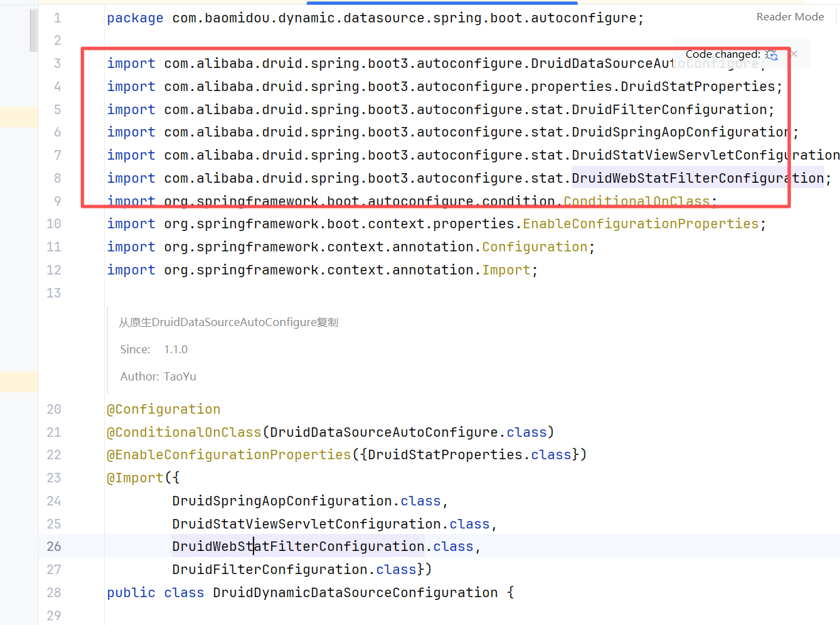Click DruidStatProperties on line 22
Screen dimensions: 840x625
(x=445, y=454)
